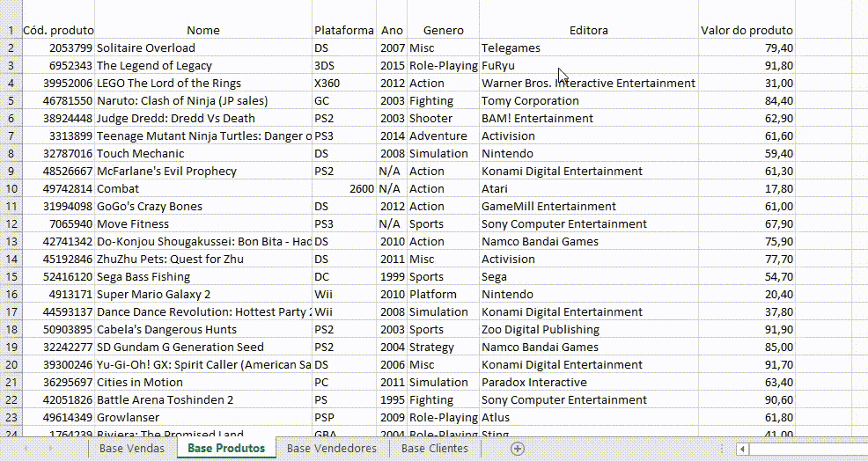Image resolution: width=868 pixels, height=461 pixels.
Task: Select the platform cell '3DS'
Action: 344,66
